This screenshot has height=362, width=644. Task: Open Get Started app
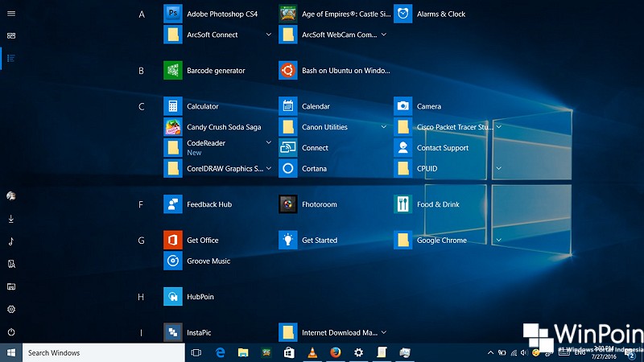click(x=309, y=240)
